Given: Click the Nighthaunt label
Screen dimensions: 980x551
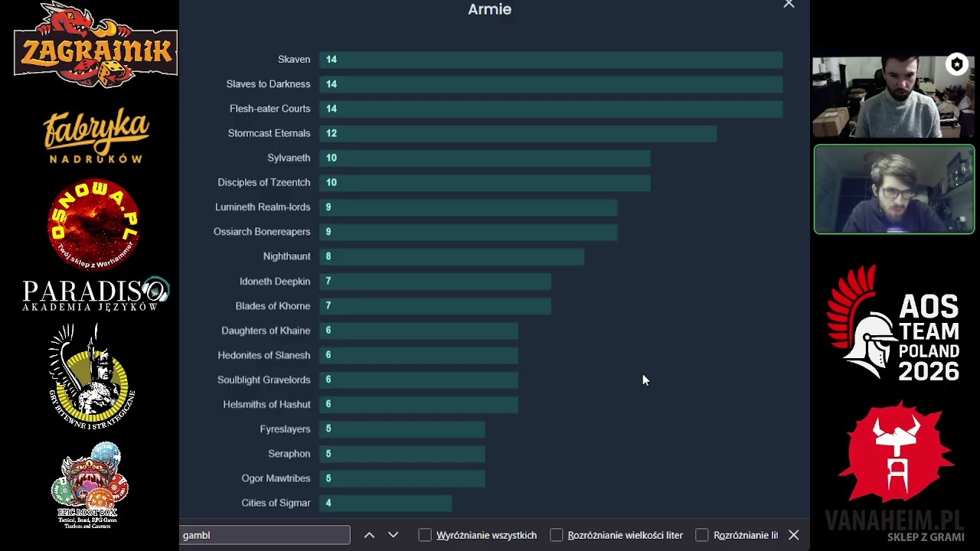Looking at the screenshot, I should coord(286,256).
